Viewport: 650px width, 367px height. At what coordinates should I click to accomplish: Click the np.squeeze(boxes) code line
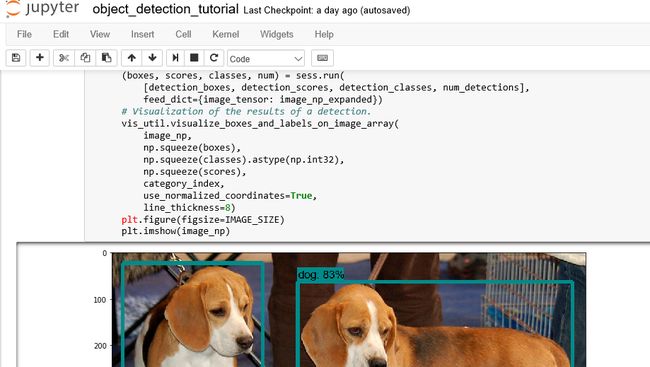pos(192,148)
